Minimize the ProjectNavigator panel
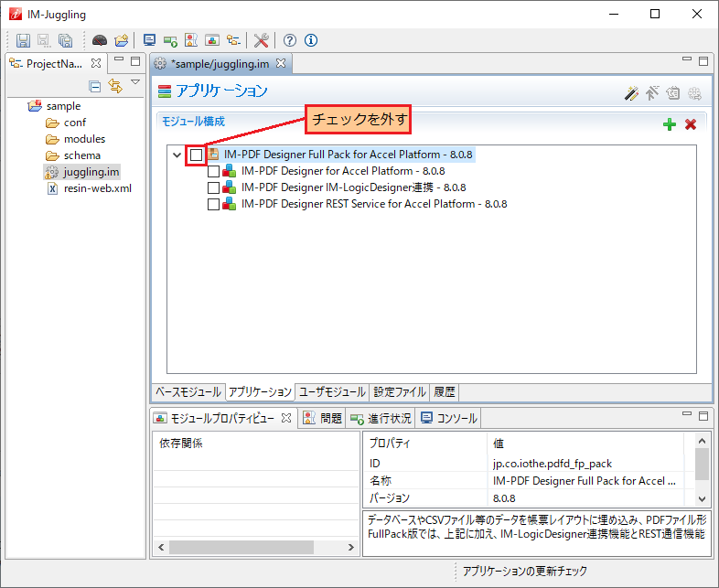 119,59
